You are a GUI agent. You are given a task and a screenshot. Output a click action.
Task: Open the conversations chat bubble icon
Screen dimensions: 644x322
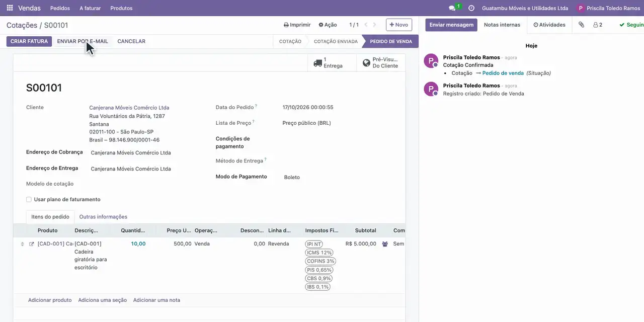pos(452,8)
